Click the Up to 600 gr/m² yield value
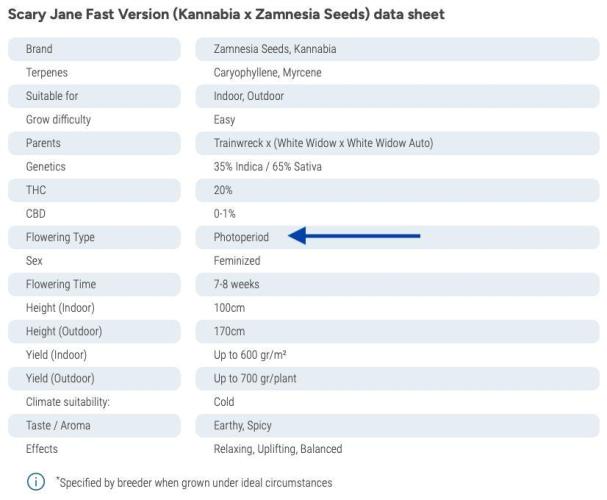The width and height of the screenshot is (607, 500). tap(250, 355)
